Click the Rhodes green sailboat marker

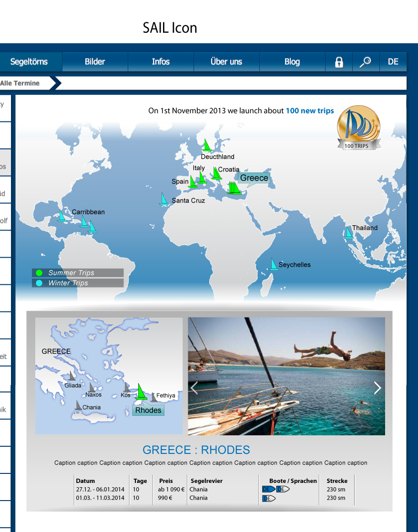click(x=141, y=391)
